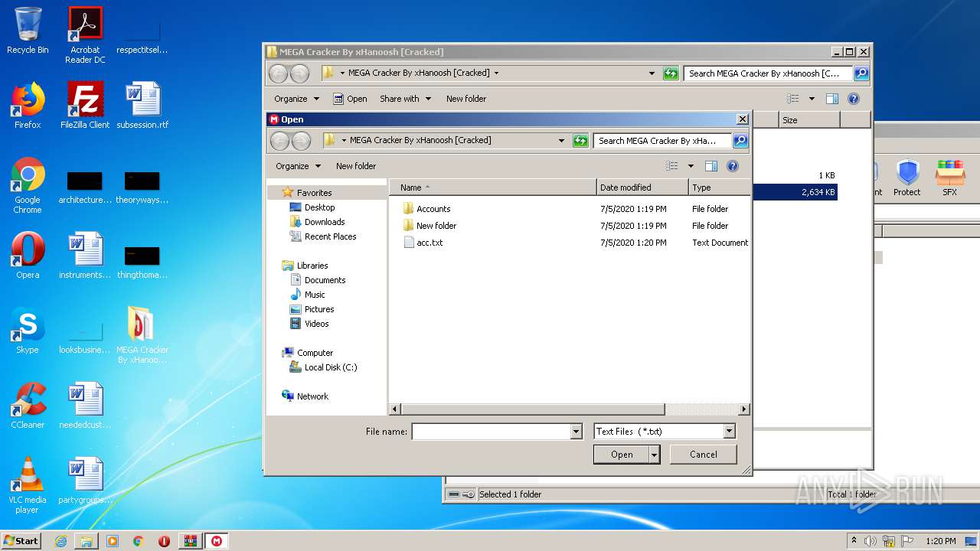Select Computer in navigation pane

(307, 353)
